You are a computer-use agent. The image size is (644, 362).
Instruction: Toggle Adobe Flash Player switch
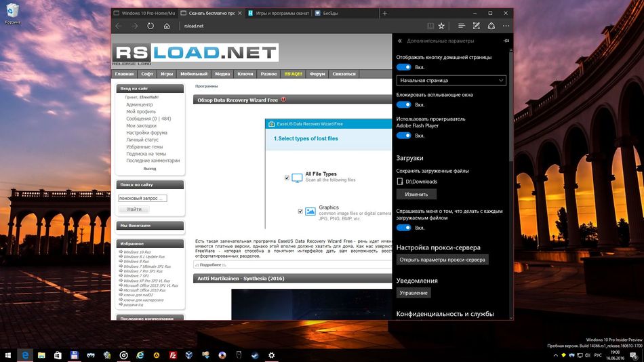click(404, 135)
